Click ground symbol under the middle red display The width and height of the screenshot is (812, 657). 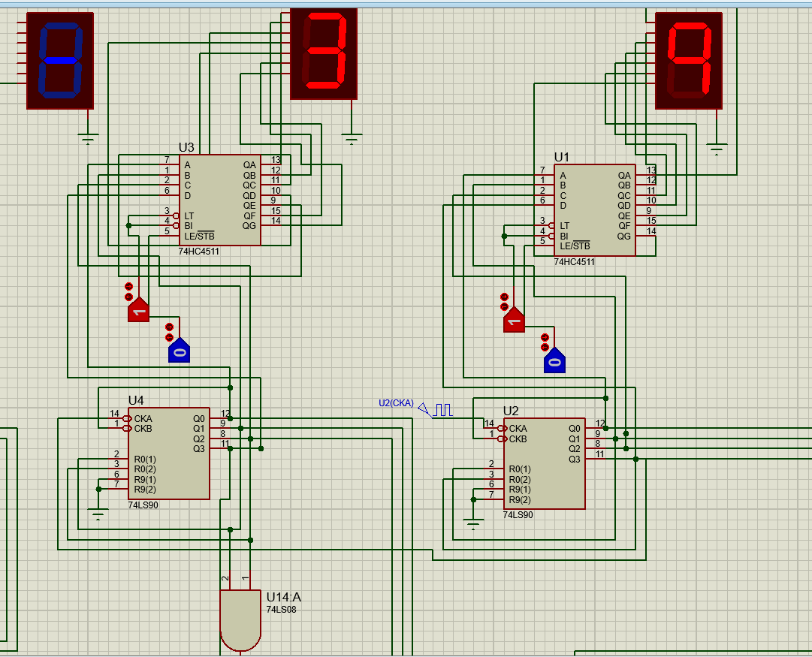tap(352, 139)
